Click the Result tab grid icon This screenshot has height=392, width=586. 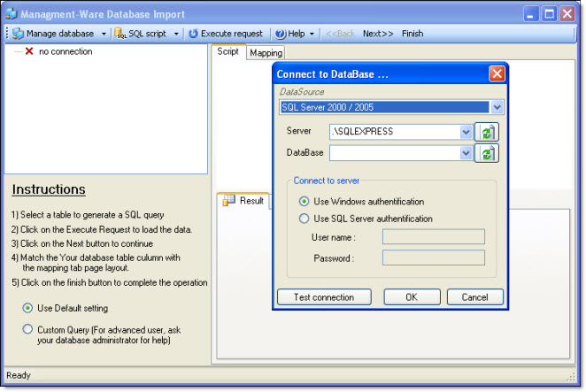click(x=228, y=200)
